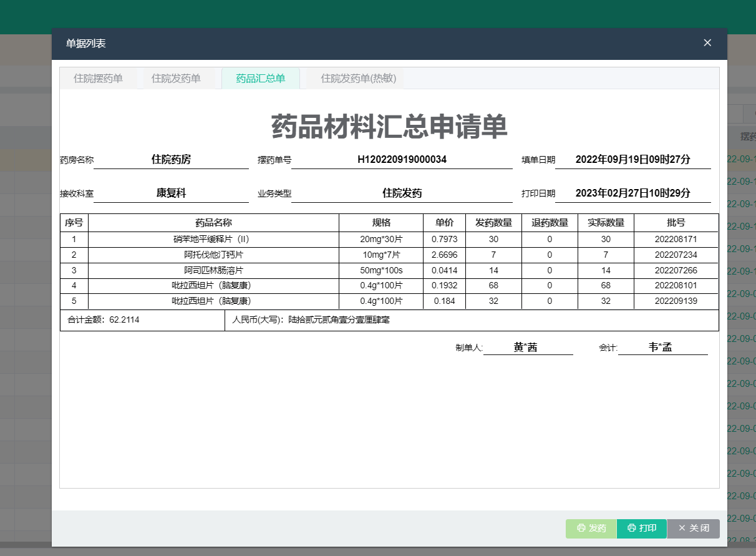Click batch number 202208171
Image resolution: width=756 pixels, height=556 pixels.
676,239
